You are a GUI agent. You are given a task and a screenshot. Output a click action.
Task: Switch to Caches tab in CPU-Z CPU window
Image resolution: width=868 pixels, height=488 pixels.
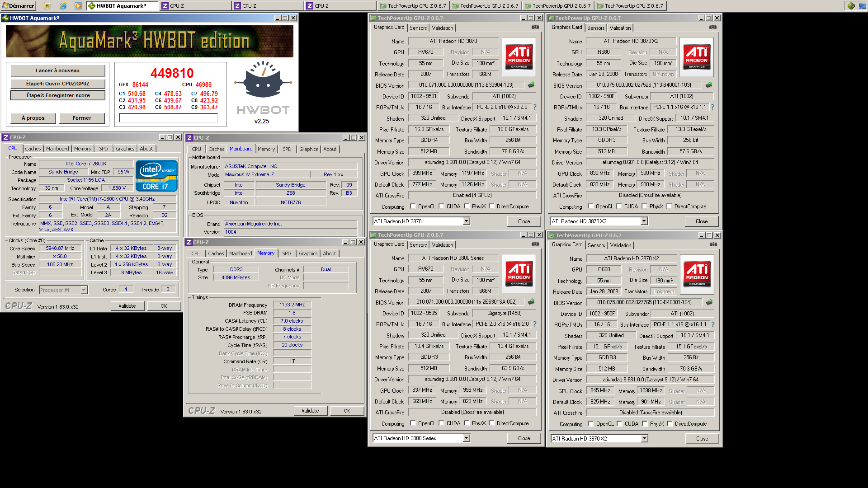33,149
